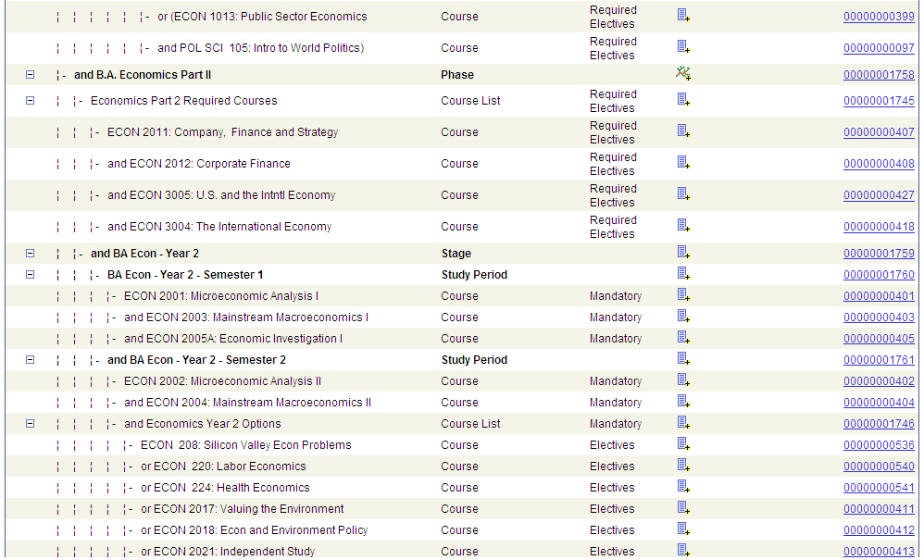Select the add-note icon for ECON 208 Silicon Valley Econ Problems
Screen dimensions: 924x560
click(682, 444)
